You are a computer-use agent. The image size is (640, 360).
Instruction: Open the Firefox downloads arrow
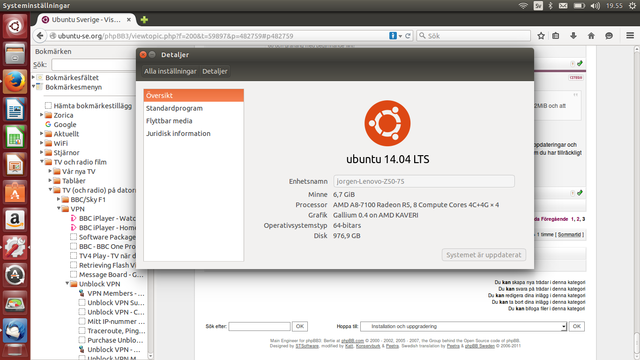(573, 36)
